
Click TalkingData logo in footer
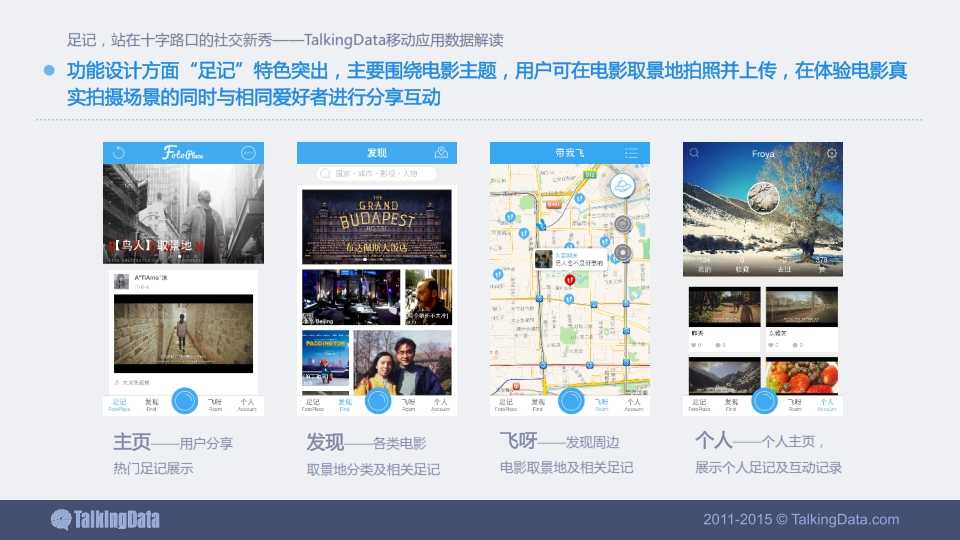[105, 520]
